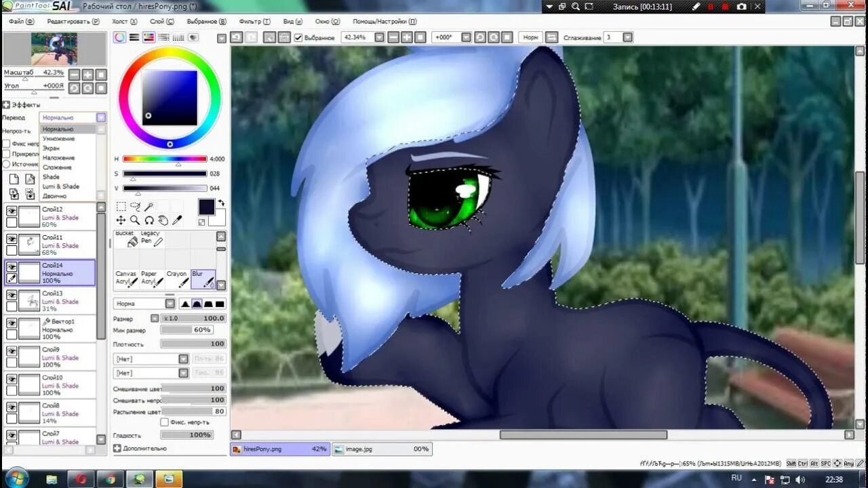Hide layer Слой11 with eye icon

(x=12, y=239)
